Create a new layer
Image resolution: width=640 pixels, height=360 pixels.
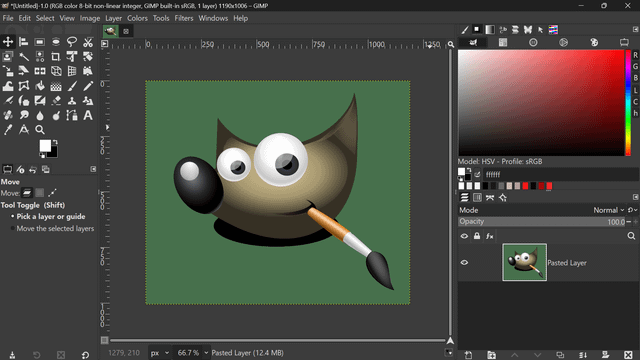click(468, 355)
